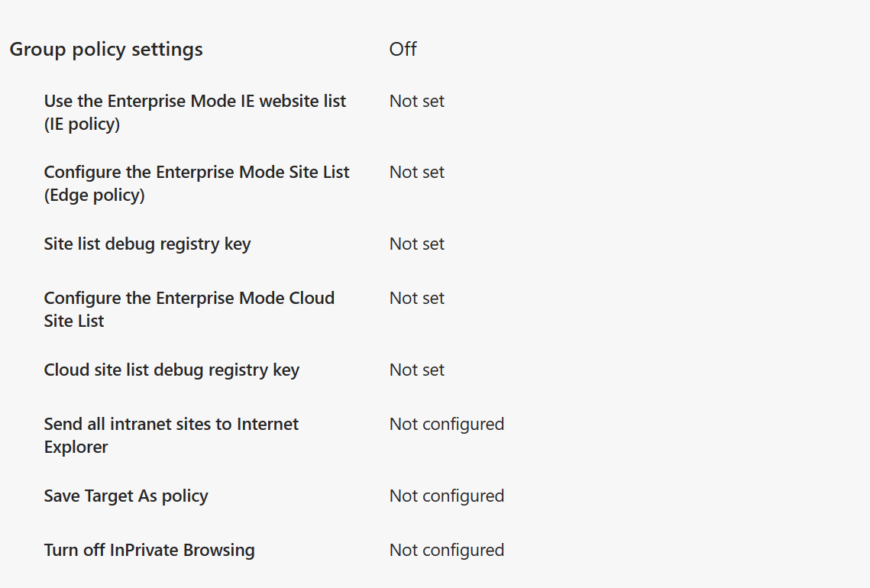Click Not set value for Site list debug key
This screenshot has width=870, height=588.
click(x=417, y=244)
